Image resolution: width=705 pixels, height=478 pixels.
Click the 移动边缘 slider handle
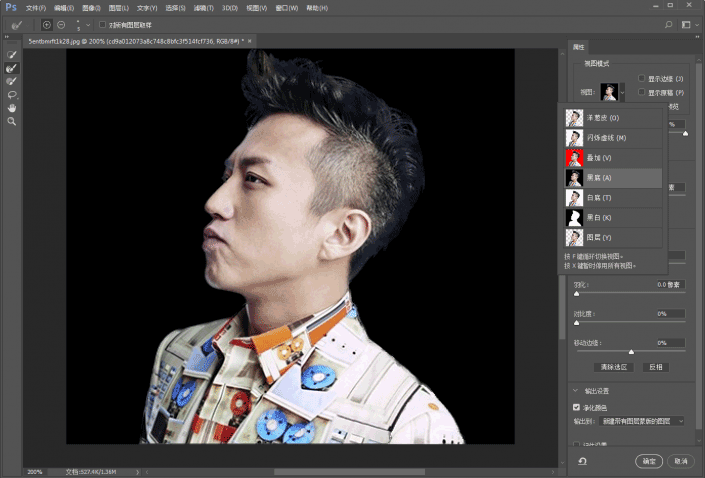click(631, 352)
